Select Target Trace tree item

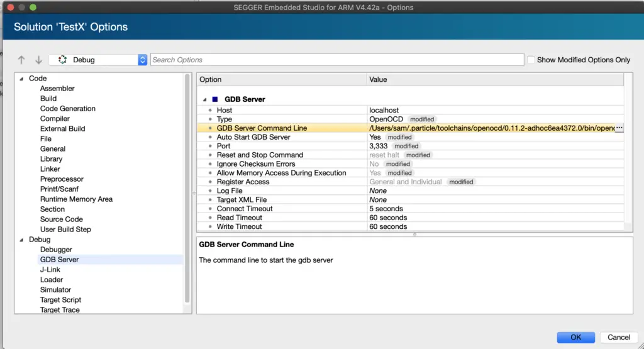(60, 310)
